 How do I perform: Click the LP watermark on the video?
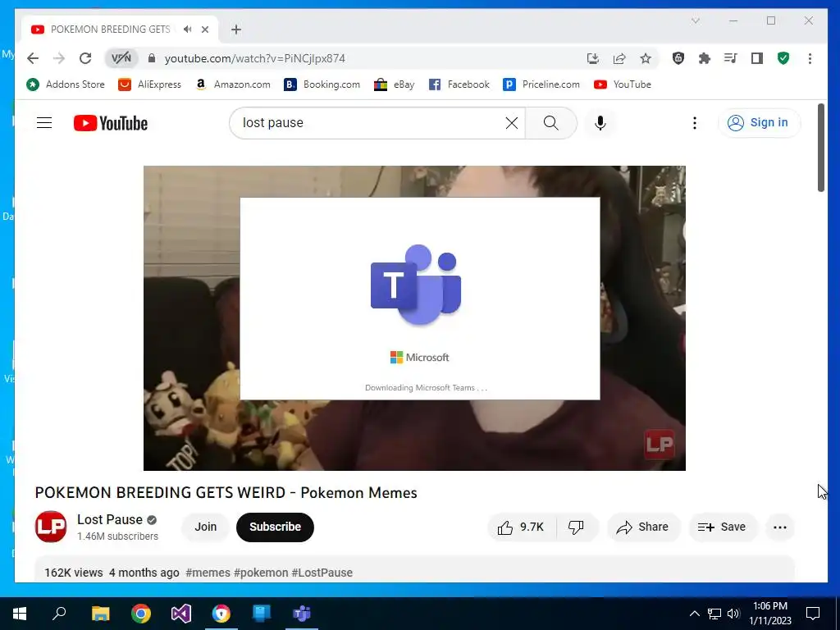click(659, 444)
